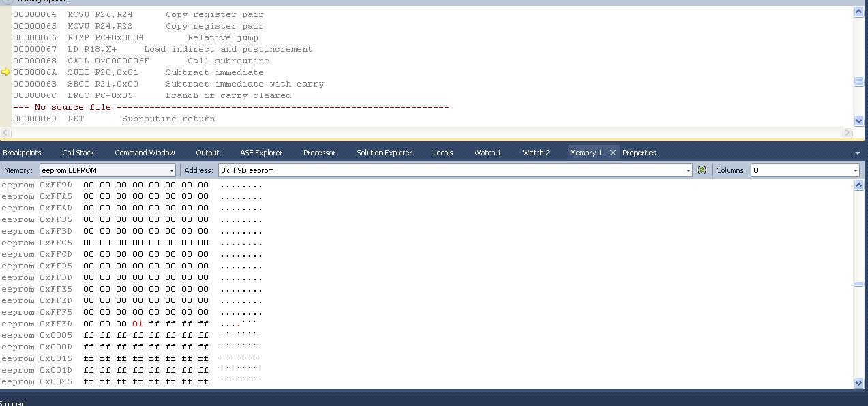Switch to Watch 1 tab
Screen dimensions: 868x406
[x=488, y=153]
